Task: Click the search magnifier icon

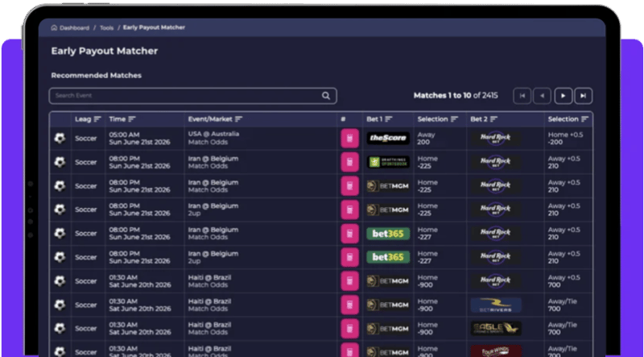Action: [326, 95]
